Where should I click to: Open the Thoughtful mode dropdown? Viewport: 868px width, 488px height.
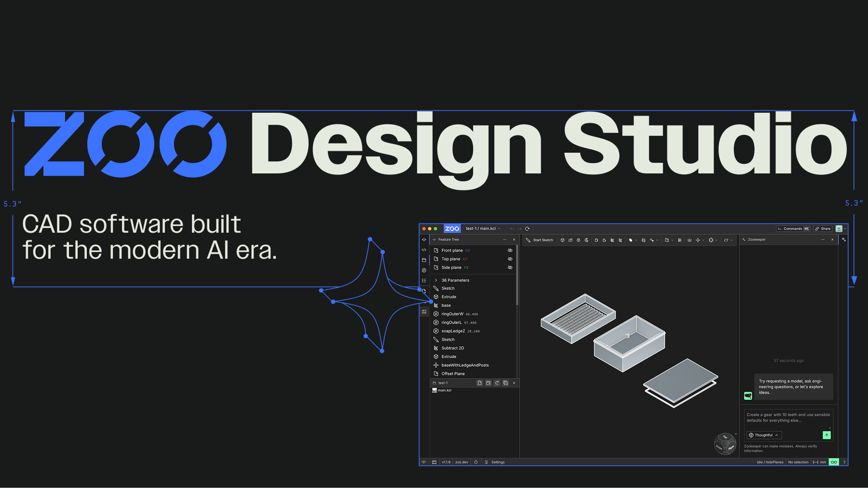tap(764, 435)
